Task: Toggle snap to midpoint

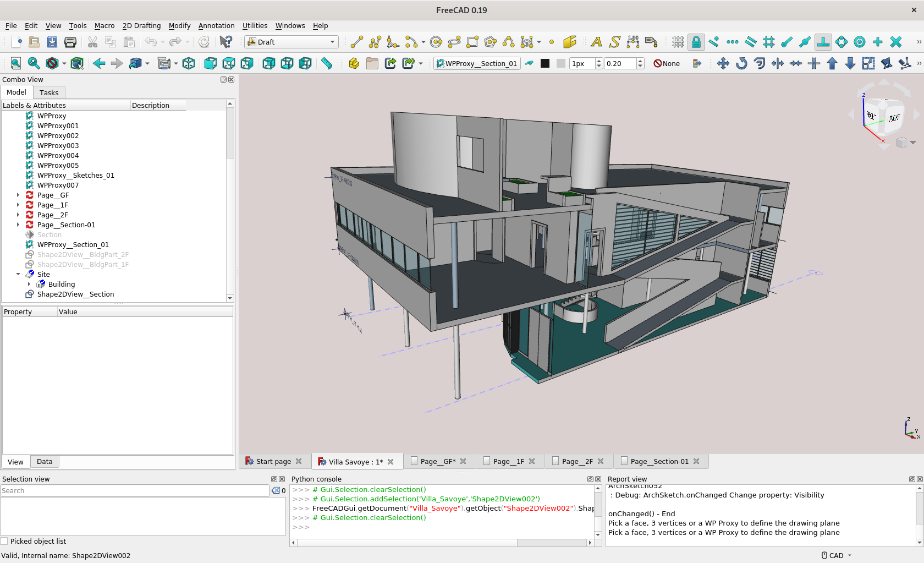Action: point(805,42)
